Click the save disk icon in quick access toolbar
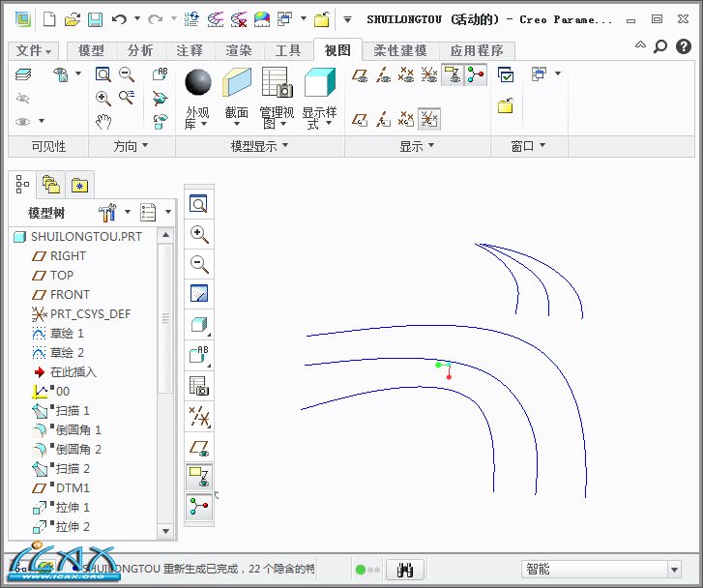This screenshot has width=703, height=588. tap(95, 19)
